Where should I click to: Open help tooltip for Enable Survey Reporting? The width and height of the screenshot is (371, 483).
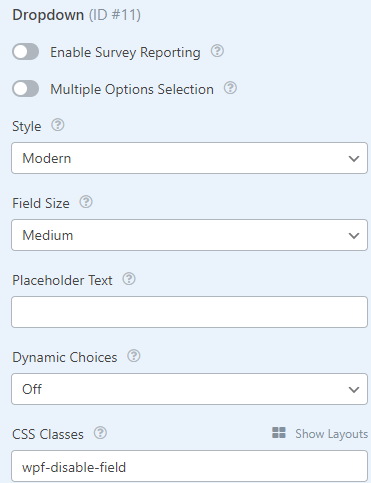click(217, 51)
